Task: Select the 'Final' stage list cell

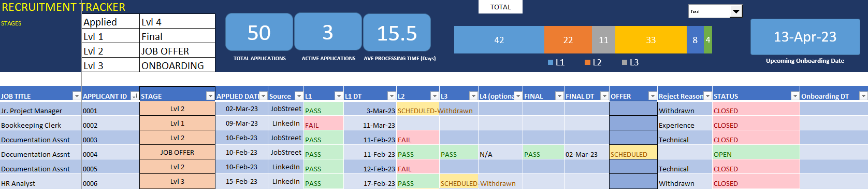Action: [177, 36]
